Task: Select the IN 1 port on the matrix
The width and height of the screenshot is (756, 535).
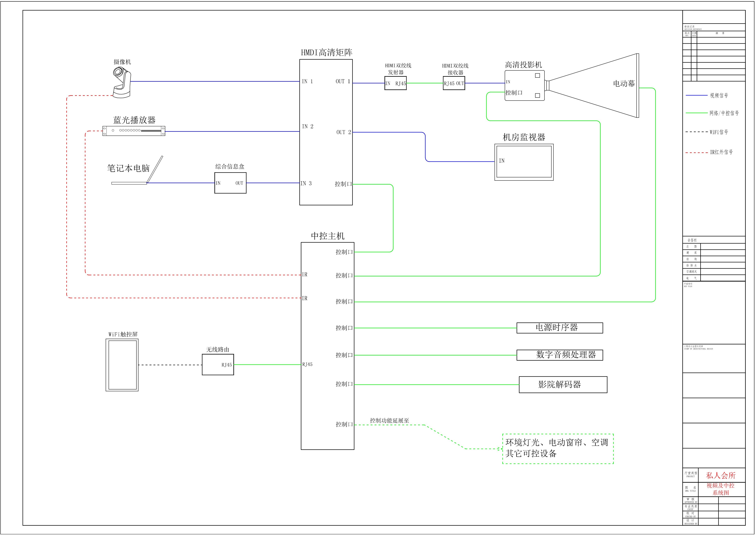Action: point(307,81)
